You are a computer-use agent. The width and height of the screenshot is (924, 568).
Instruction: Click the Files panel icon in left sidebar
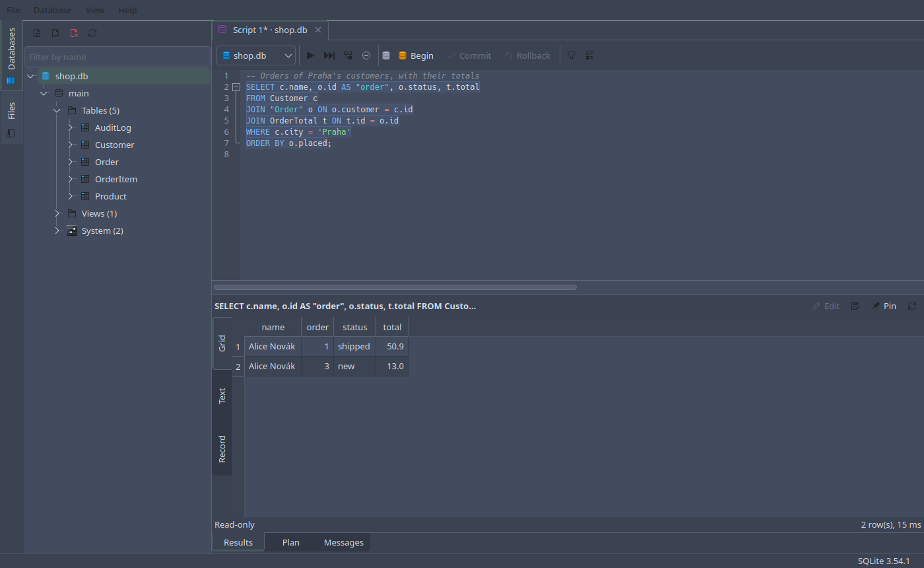click(x=10, y=133)
